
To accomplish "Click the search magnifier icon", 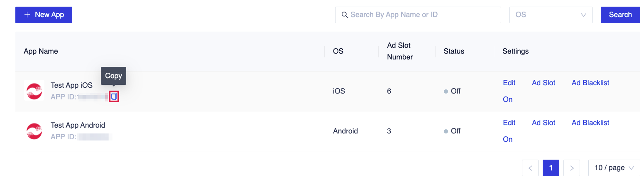I will point(345,15).
